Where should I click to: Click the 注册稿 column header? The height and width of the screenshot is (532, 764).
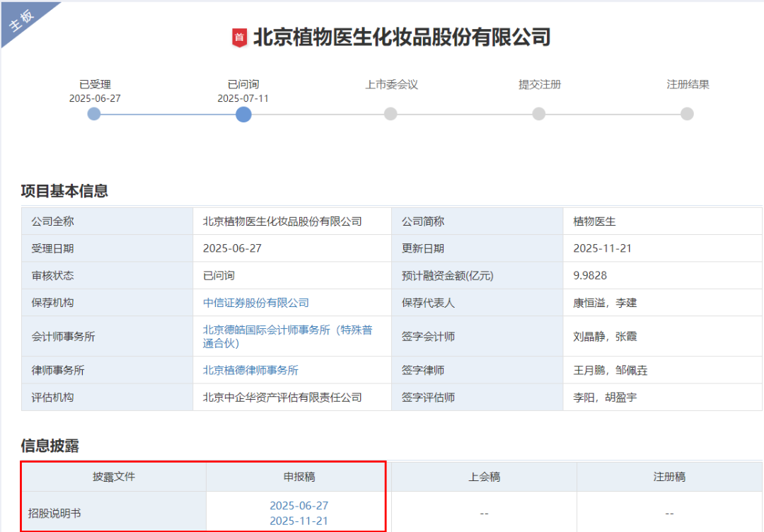[668, 477]
